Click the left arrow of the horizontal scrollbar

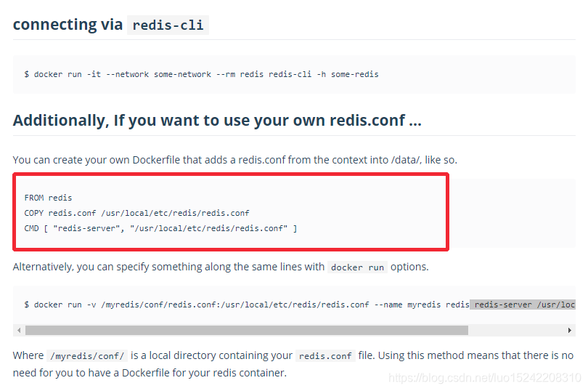pyautogui.click(x=19, y=331)
